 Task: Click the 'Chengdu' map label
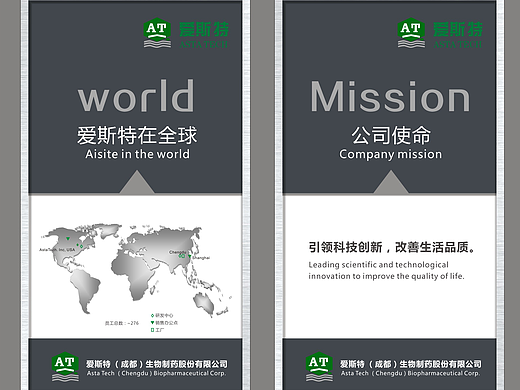click(x=177, y=252)
